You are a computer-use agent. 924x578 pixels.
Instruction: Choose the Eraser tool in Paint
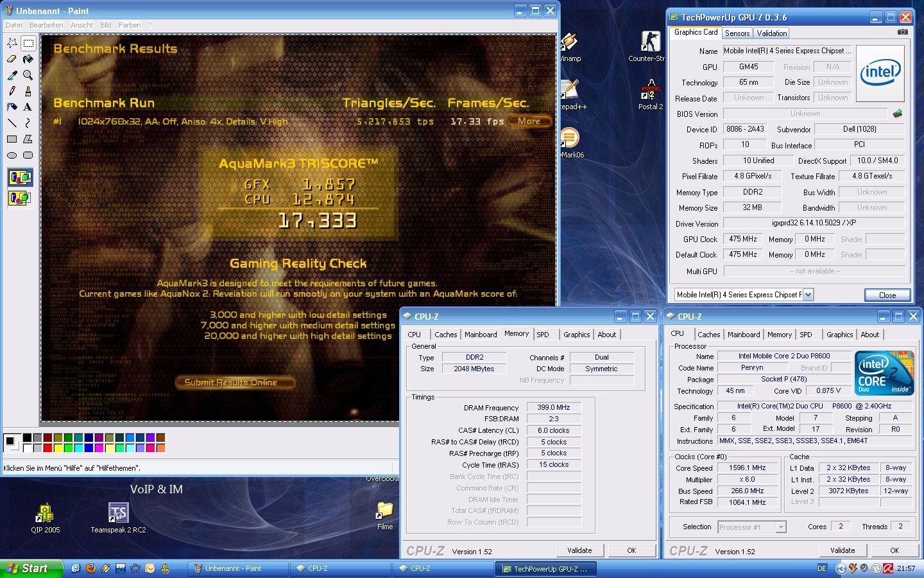tap(12, 59)
